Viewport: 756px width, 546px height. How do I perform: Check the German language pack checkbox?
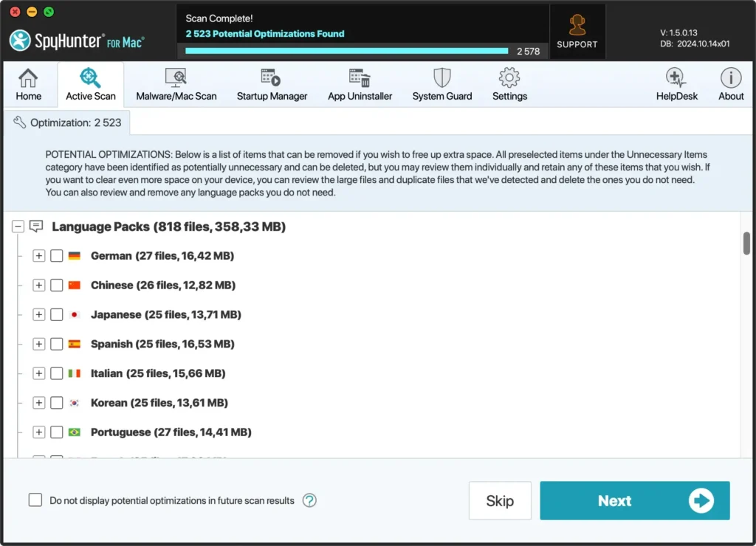(57, 255)
